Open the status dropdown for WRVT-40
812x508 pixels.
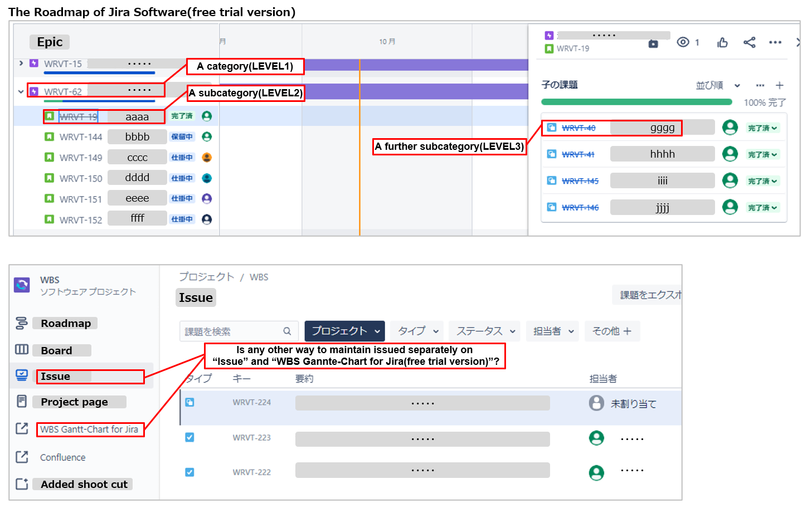pyautogui.click(x=762, y=128)
